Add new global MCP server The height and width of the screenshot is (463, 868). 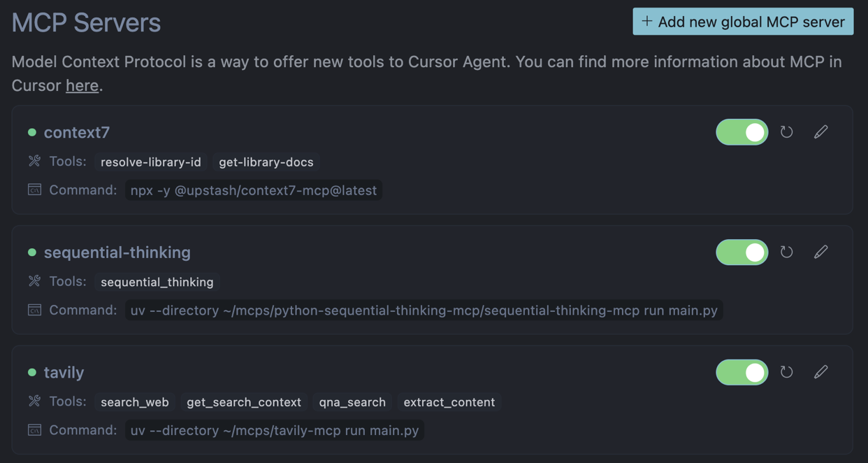[x=743, y=22]
